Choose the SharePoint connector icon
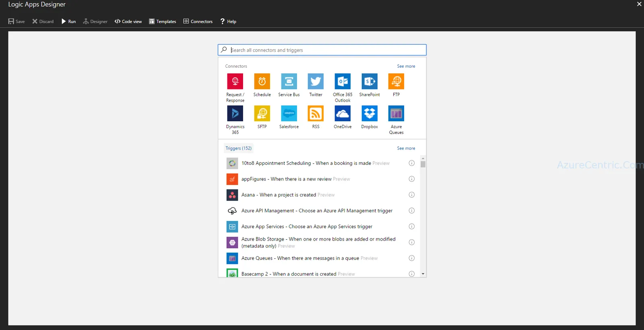 point(369,81)
